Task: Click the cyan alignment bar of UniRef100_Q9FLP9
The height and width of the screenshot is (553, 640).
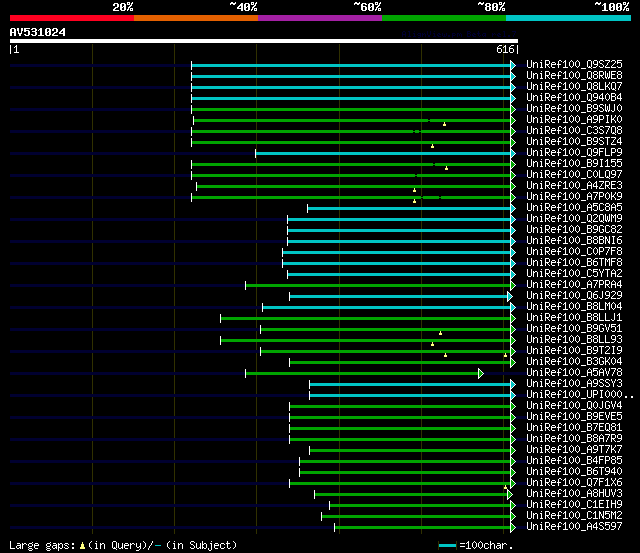Action: coord(383,153)
